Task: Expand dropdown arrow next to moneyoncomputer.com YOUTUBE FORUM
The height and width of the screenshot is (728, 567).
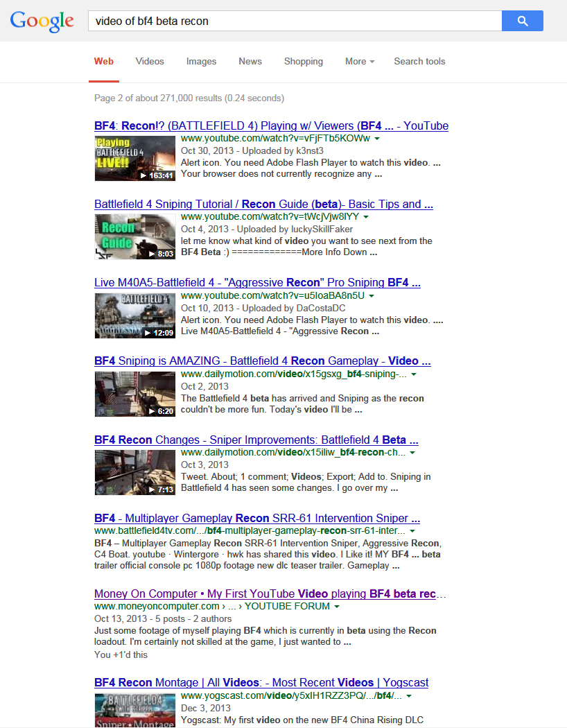Action: coord(337,607)
